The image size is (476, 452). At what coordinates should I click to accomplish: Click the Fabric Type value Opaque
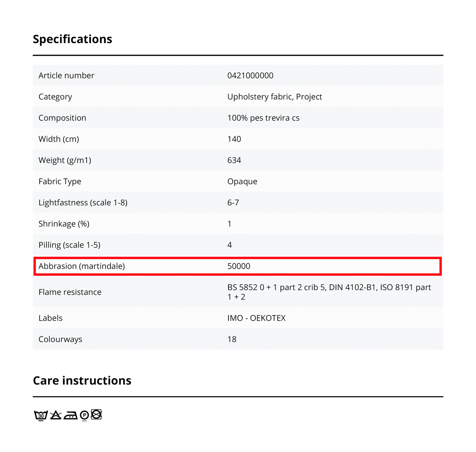(x=242, y=181)
